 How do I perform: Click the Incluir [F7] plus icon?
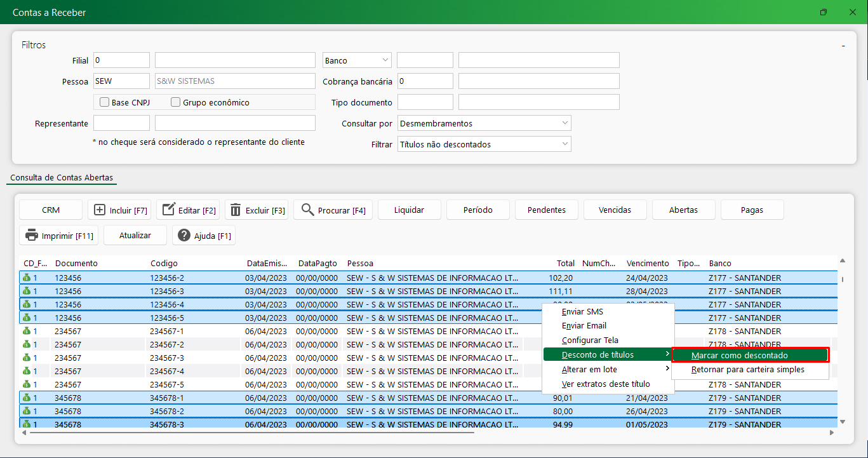tap(100, 210)
